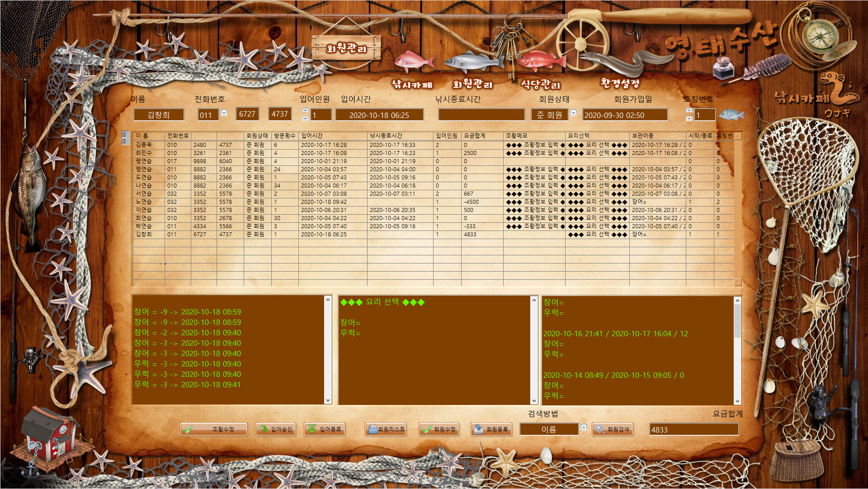The image size is (868, 489).
Task: Click the 입어승인 button
Action: (x=276, y=429)
